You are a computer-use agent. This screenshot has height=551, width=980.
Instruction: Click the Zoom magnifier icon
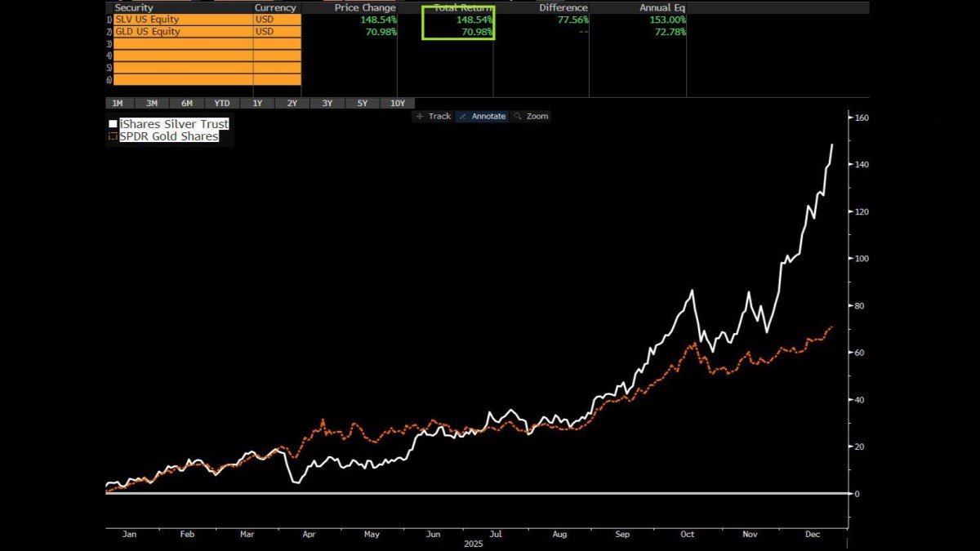pyautogui.click(x=518, y=116)
